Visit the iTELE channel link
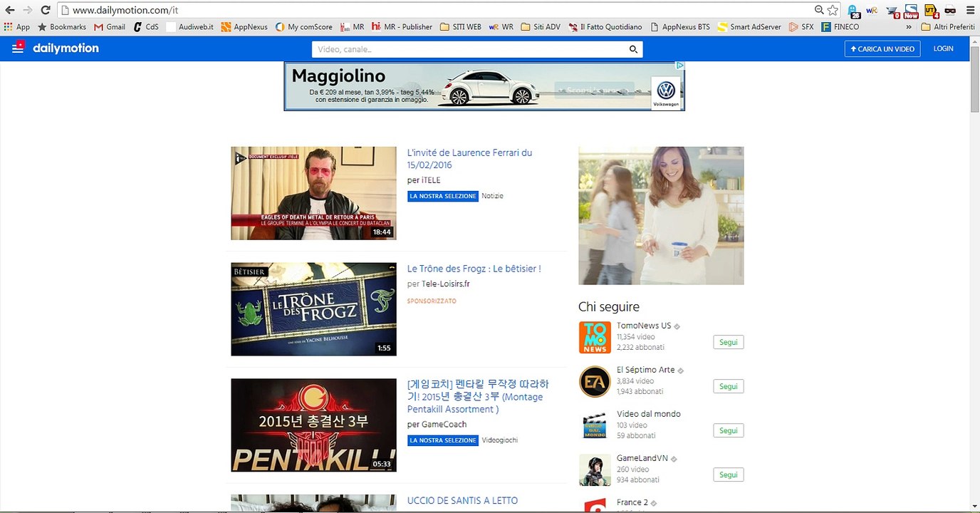 (431, 180)
